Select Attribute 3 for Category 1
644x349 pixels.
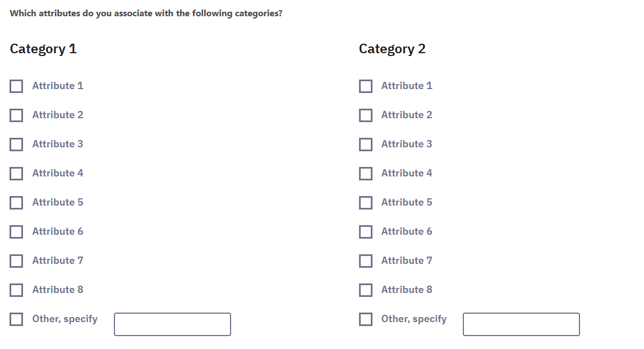(16, 145)
